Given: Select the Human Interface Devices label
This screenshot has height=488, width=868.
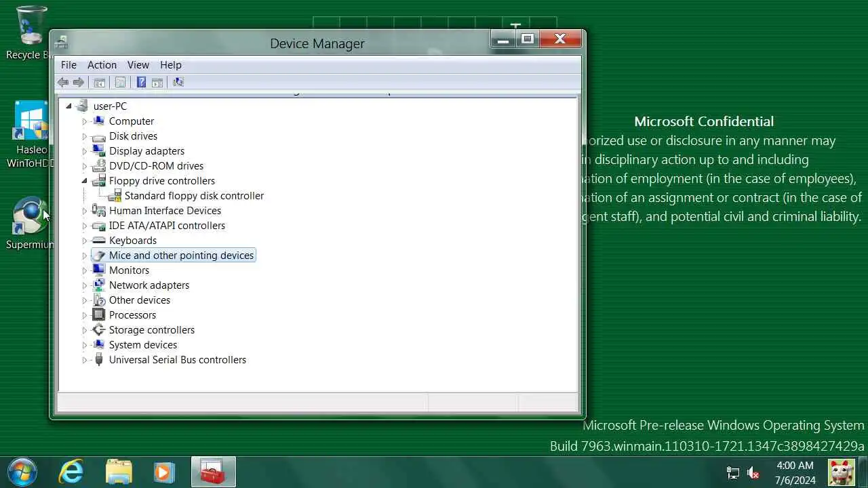Looking at the screenshot, I should (165, 211).
